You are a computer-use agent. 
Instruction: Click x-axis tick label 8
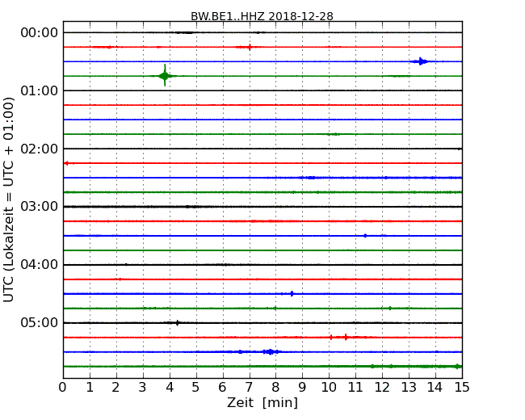(x=275, y=388)
